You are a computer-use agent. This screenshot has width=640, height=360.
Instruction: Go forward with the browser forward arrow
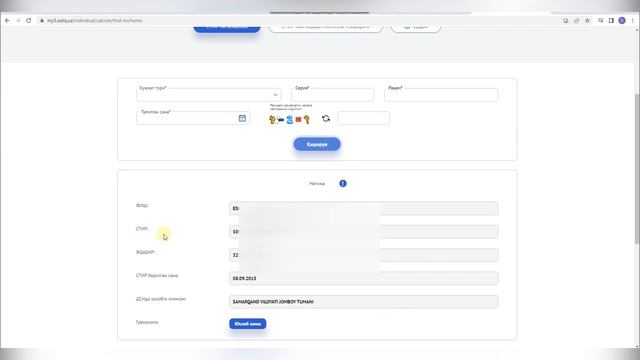[18, 20]
